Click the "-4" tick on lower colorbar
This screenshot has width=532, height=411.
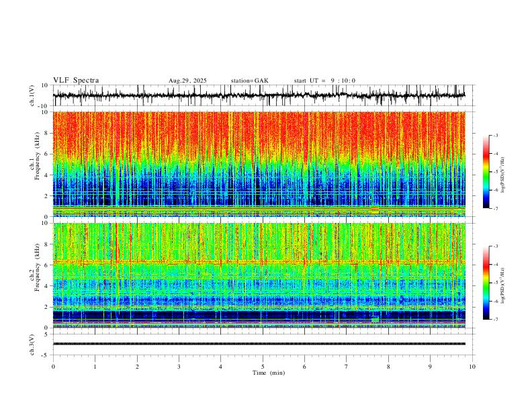point(496,265)
